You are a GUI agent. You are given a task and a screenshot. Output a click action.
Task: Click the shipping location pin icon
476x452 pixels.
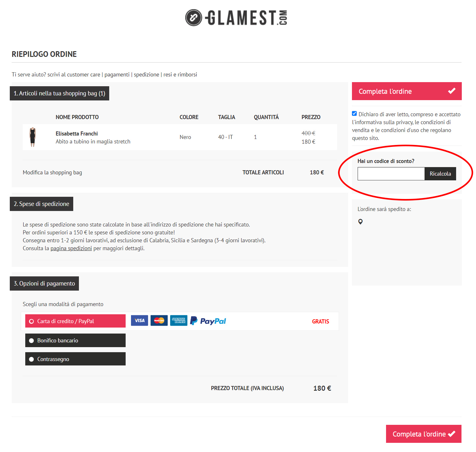click(x=360, y=221)
